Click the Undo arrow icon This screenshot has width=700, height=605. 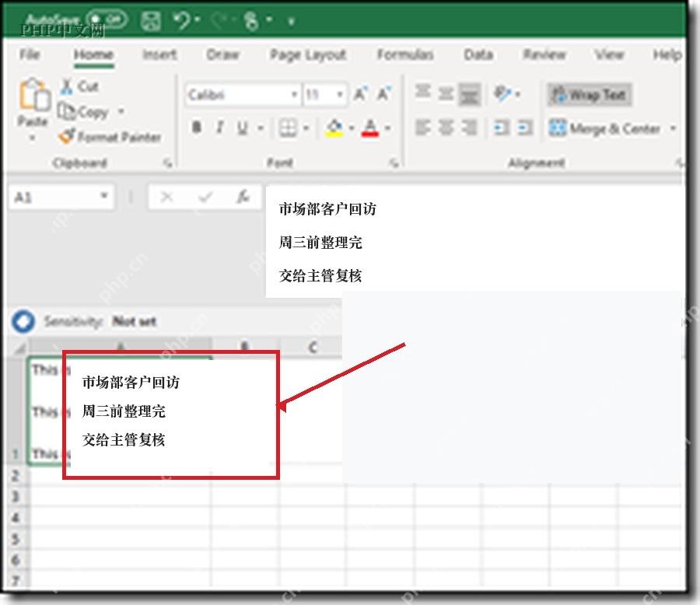[x=182, y=20]
